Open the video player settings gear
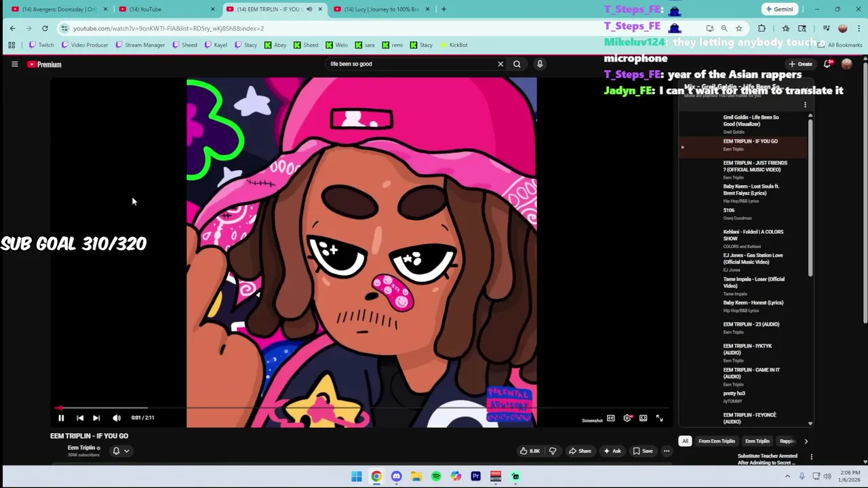The image size is (868, 488). [627, 418]
